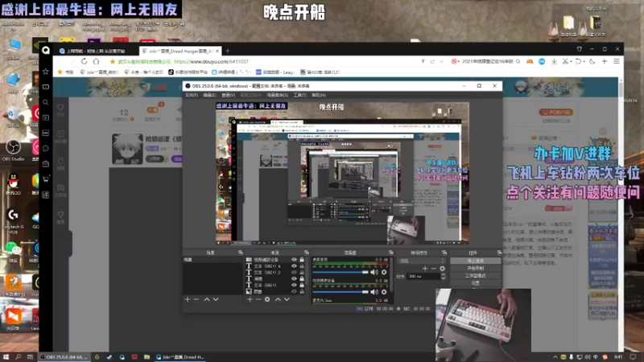Open 桌面音频 audio settings gear
Image resolution: width=644 pixels, height=362 pixels.
pos(384,272)
